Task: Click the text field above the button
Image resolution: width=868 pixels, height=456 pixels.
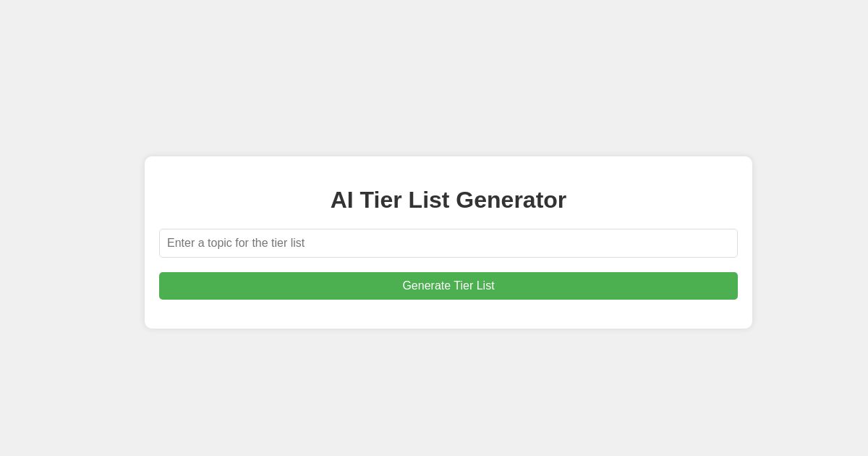Action: coord(448,243)
